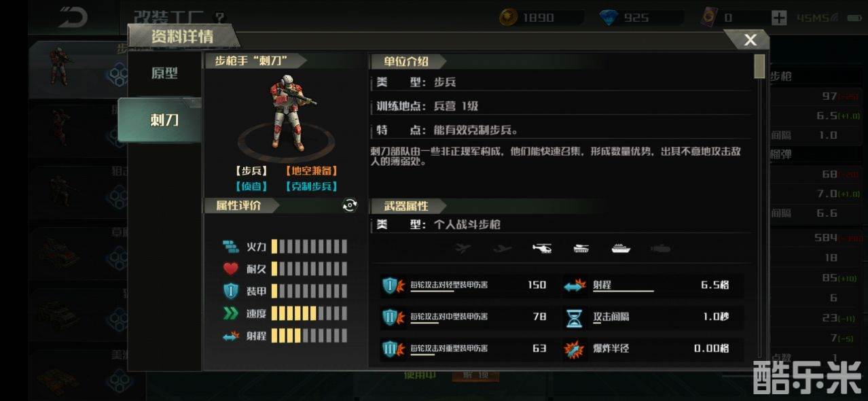868x401 pixels.
Task: Select the tank target icon
Action: [581, 249]
